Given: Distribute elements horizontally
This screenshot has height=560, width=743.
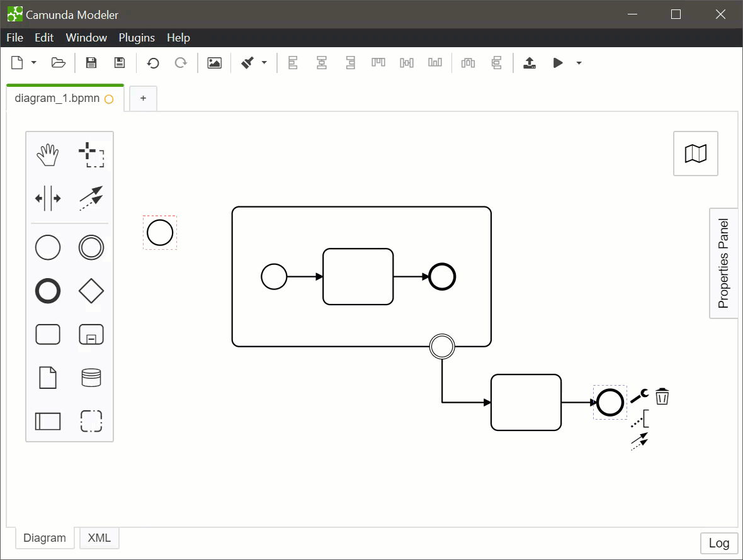Looking at the screenshot, I should [468, 62].
